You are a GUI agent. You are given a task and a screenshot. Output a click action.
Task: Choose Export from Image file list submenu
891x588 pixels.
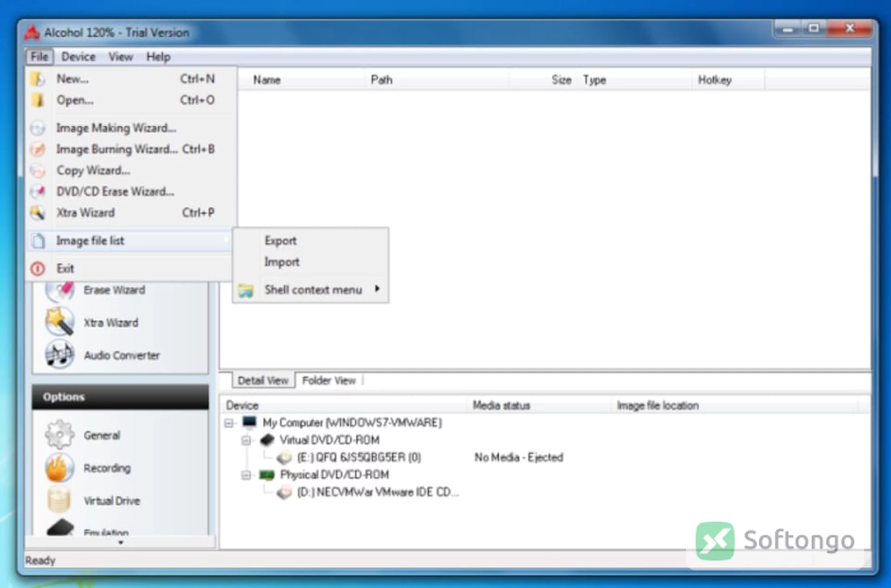pyautogui.click(x=280, y=240)
